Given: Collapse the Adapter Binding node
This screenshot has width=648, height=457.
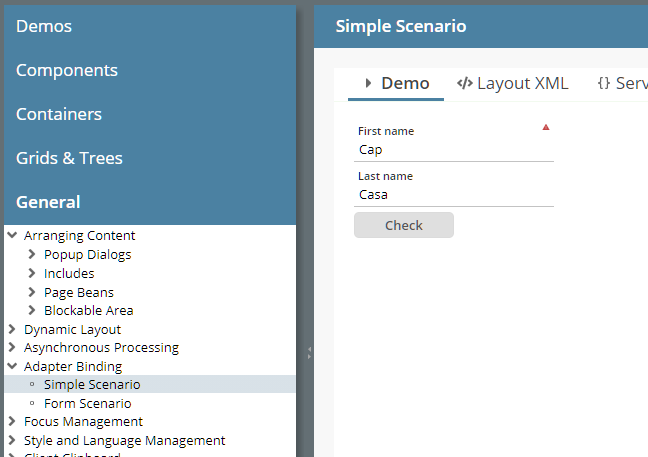Looking at the screenshot, I should pos(12,367).
